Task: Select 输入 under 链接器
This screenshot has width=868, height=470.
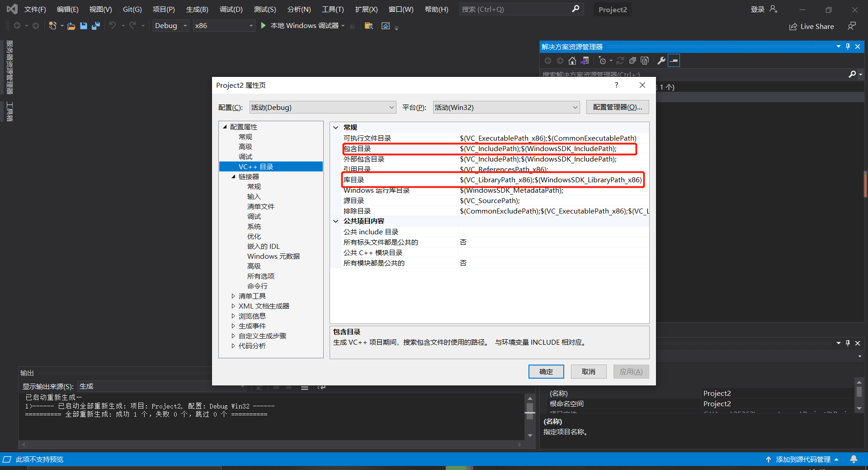Action: 254,197
